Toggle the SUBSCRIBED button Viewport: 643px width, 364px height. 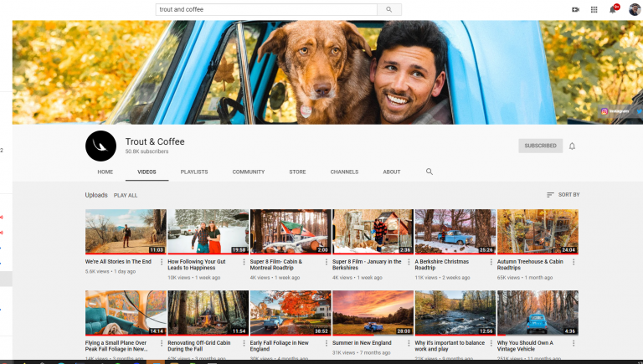click(540, 146)
